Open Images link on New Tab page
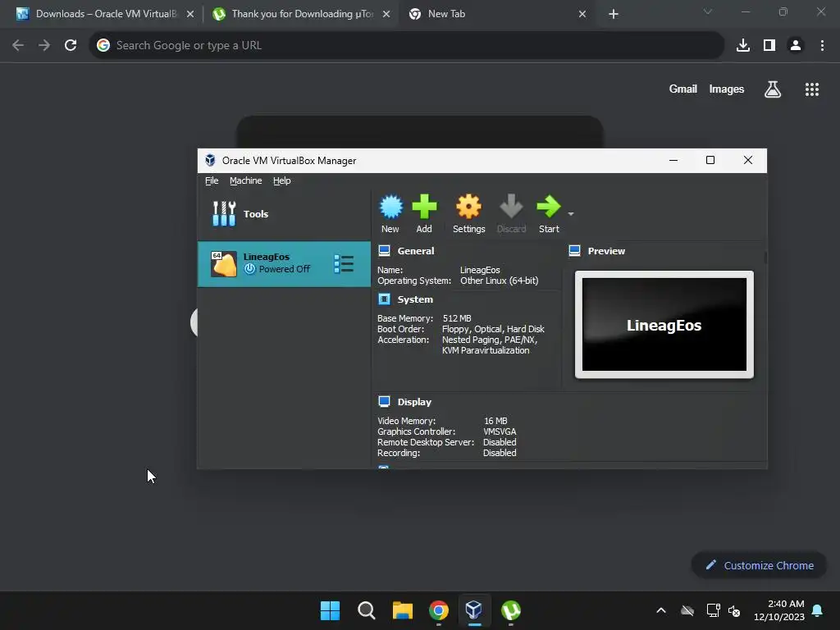The image size is (840, 630). pyautogui.click(x=727, y=89)
